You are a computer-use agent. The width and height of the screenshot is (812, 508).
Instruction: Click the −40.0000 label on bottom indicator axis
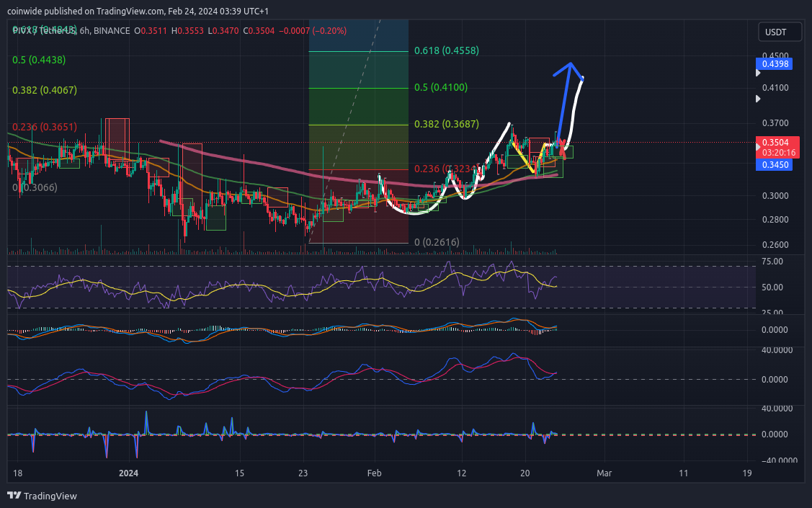pos(779,460)
